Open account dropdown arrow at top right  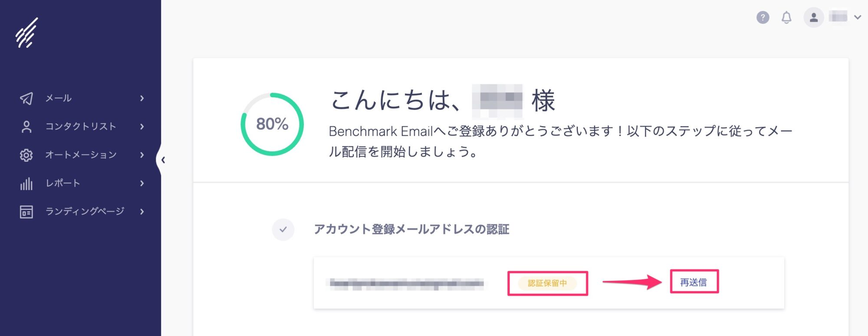coord(858,17)
